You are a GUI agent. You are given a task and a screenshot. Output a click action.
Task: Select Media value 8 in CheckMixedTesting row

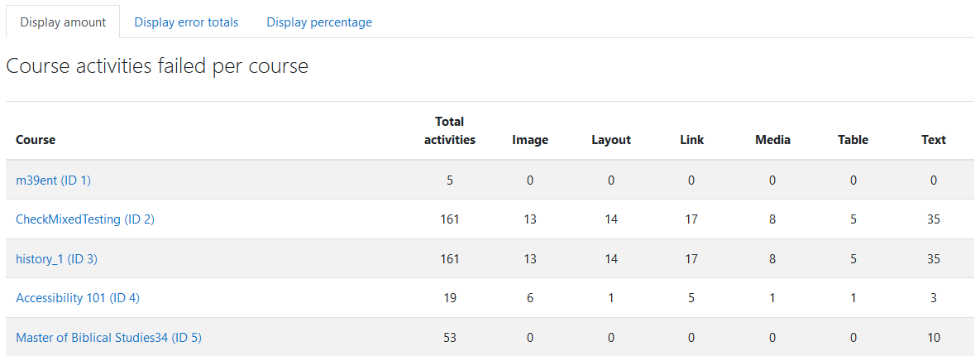772,219
